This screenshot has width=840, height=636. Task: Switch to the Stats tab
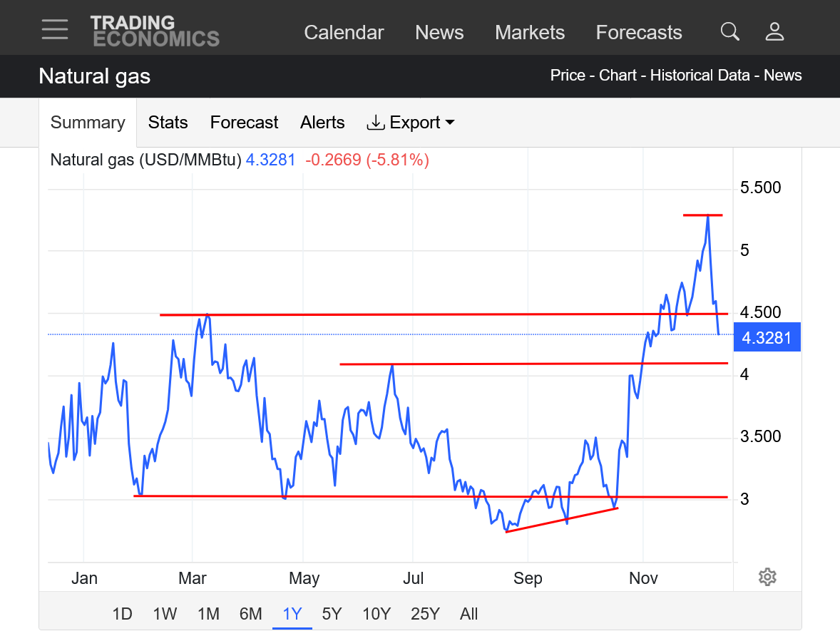(168, 123)
